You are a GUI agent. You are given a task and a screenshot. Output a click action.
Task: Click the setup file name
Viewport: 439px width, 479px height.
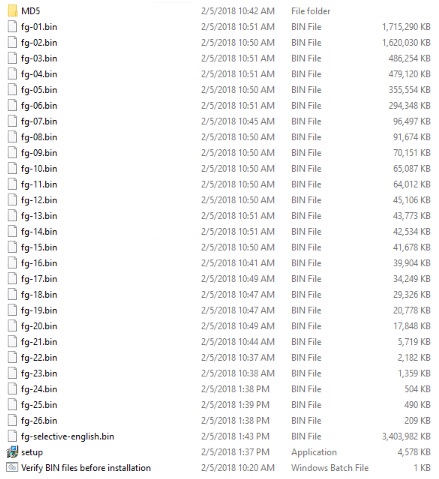point(32,452)
